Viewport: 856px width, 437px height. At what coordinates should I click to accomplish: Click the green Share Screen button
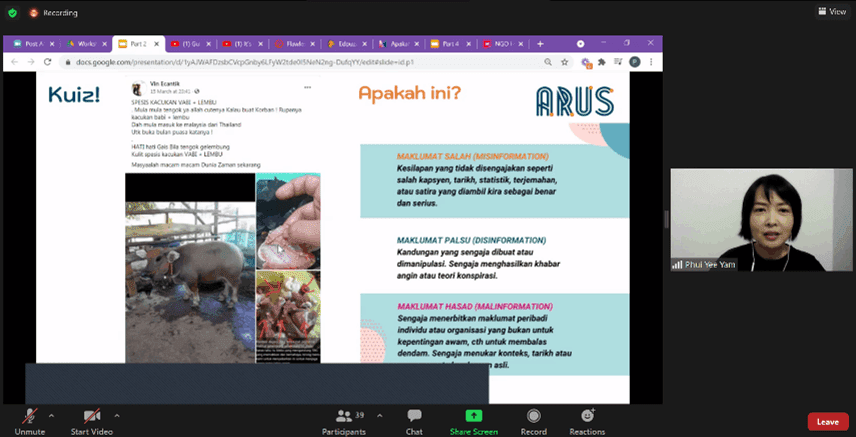[473, 422]
